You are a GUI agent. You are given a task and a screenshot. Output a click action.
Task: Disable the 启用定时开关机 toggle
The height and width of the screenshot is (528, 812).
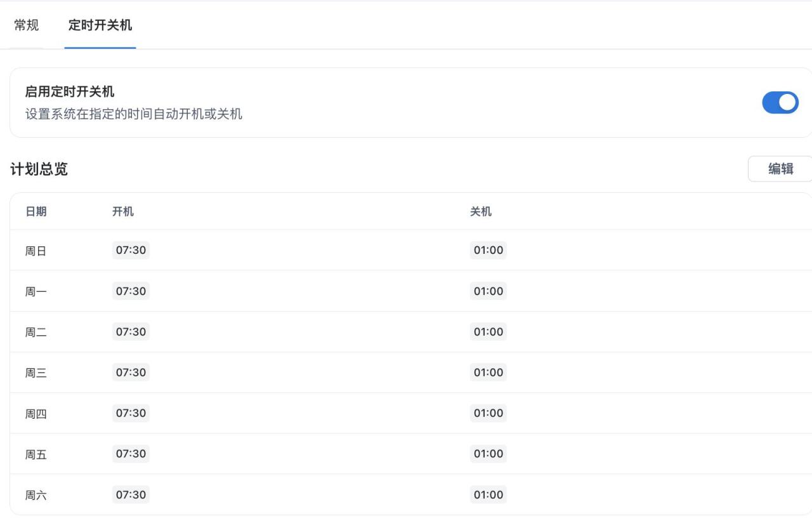780,102
